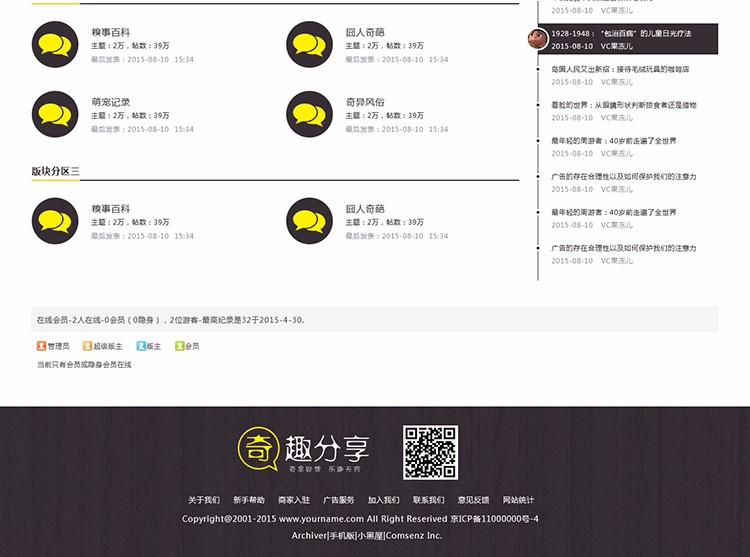Click the 管理员 orange member icon

click(41, 346)
